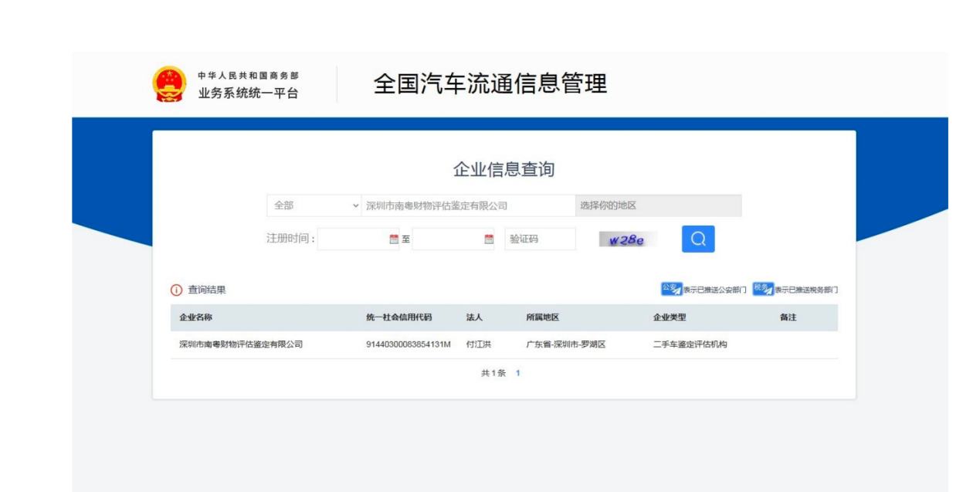Click the 税务 pushed-status legend icon
980x492 pixels.
[762, 289]
